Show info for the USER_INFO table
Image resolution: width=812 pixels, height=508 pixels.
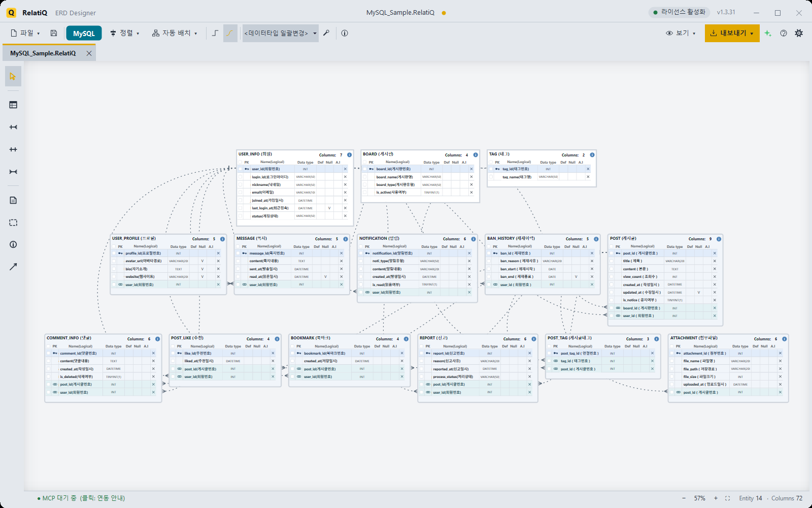[349, 155]
